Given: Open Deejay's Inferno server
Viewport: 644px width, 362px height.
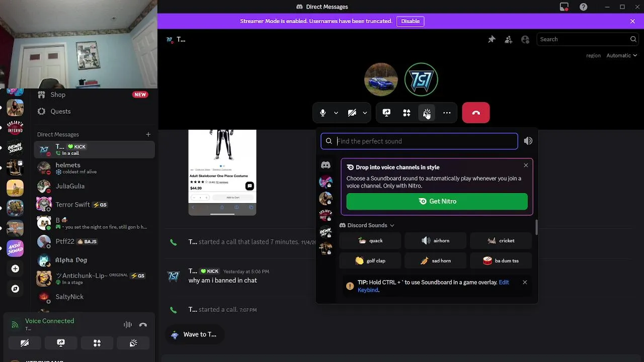Looking at the screenshot, I should (x=15, y=128).
